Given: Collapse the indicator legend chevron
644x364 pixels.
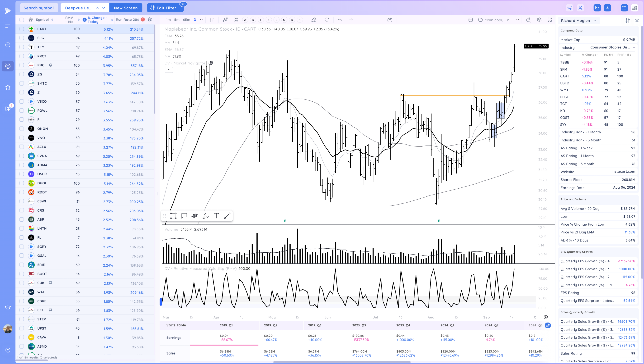Looking at the screenshot, I should pyautogui.click(x=169, y=70).
